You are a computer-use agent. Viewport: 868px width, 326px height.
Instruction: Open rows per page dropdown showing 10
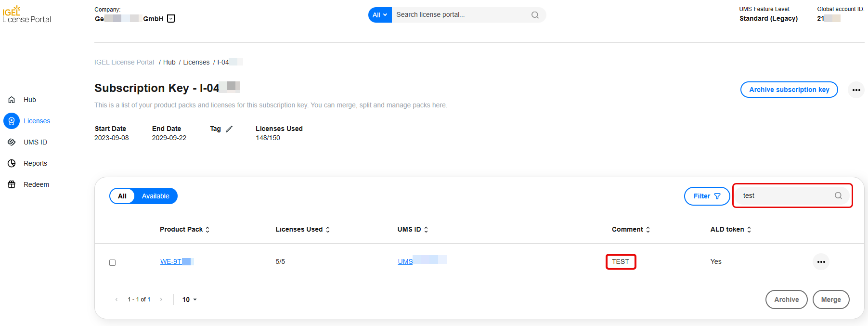190,300
